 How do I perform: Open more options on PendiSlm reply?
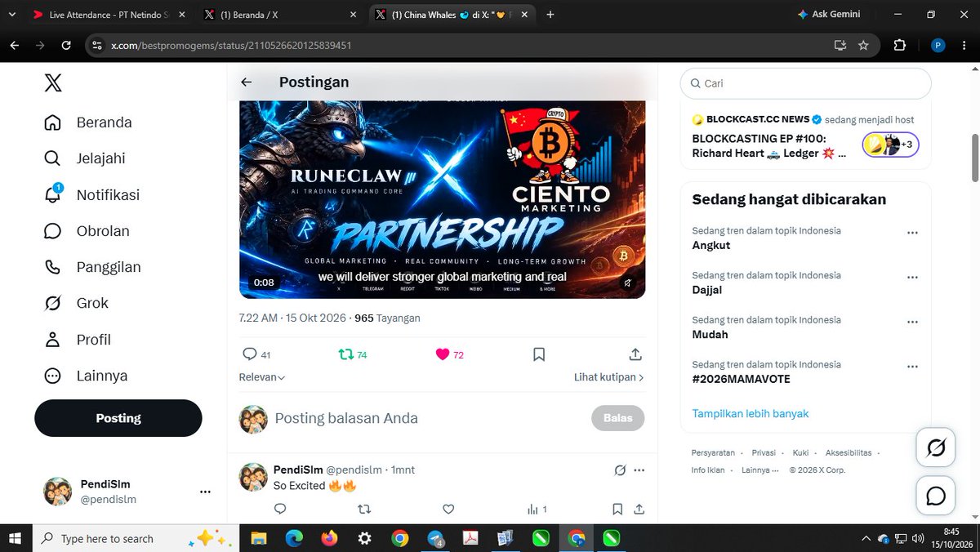click(x=639, y=470)
